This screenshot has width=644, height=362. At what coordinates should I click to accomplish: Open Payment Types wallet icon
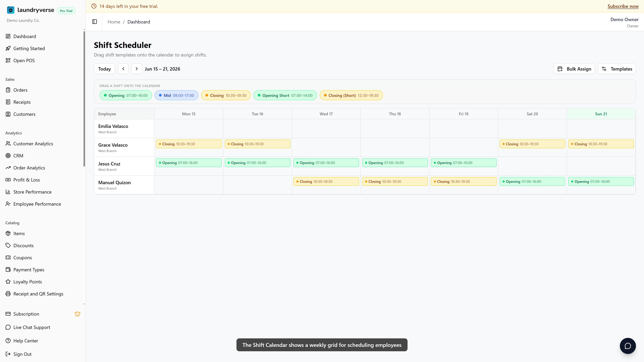(8, 270)
